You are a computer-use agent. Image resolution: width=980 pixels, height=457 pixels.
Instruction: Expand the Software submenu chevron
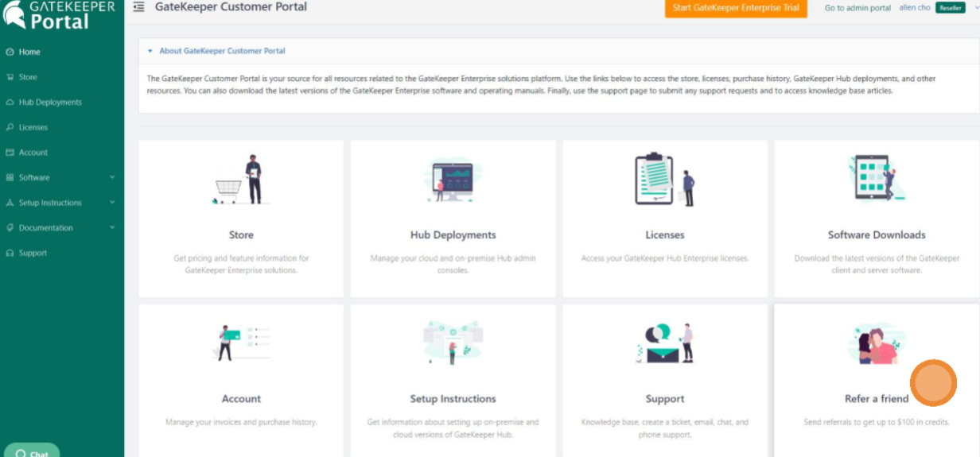pos(112,177)
